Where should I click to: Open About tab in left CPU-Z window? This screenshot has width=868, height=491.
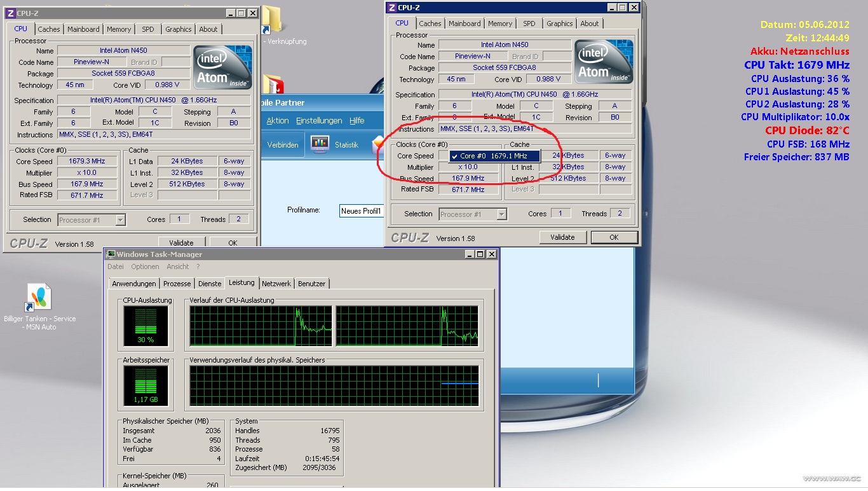pyautogui.click(x=208, y=29)
